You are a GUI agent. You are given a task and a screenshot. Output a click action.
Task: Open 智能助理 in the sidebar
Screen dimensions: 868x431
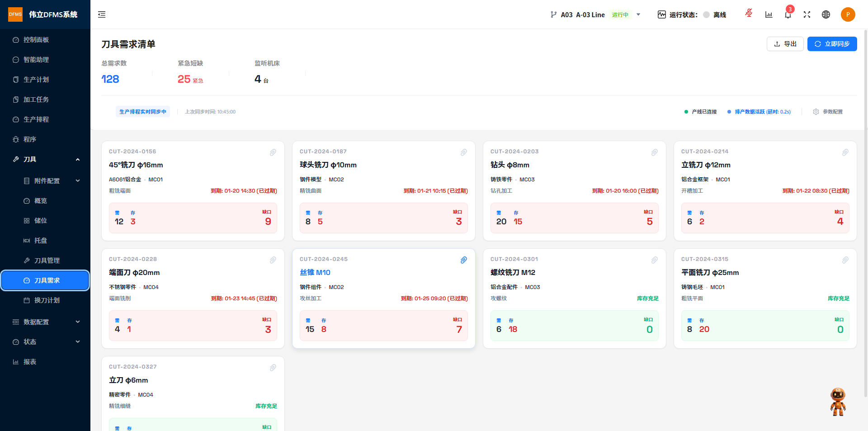45,60
